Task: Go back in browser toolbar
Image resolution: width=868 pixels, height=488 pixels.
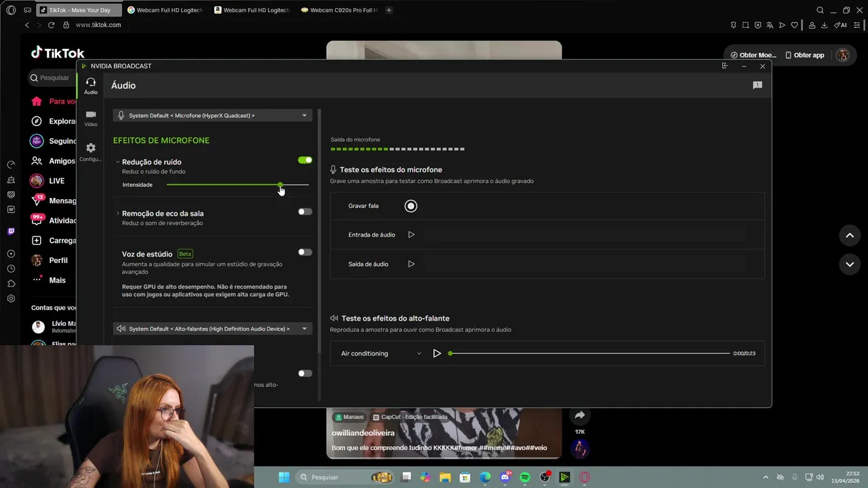Action: pyautogui.click(x=27, y=25)
